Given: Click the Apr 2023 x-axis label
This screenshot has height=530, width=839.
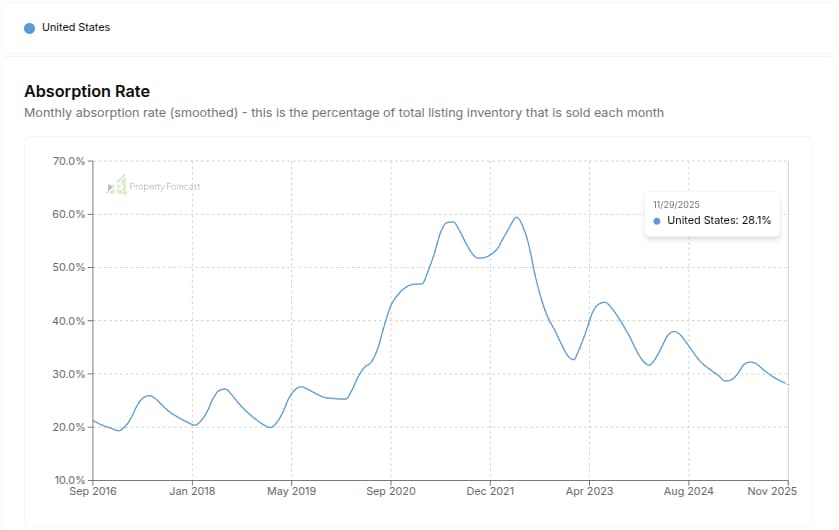Looking at the screenshot, I should (589, 492).
